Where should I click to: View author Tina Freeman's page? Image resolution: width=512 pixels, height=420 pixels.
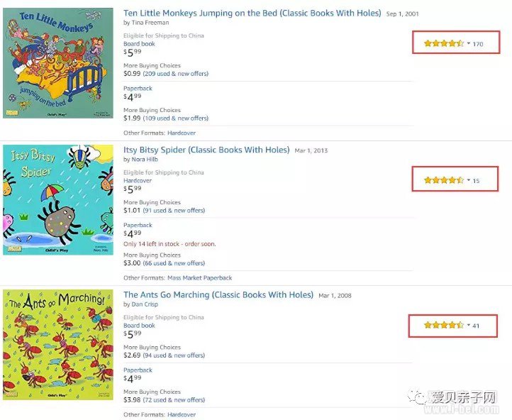(150, 23)
